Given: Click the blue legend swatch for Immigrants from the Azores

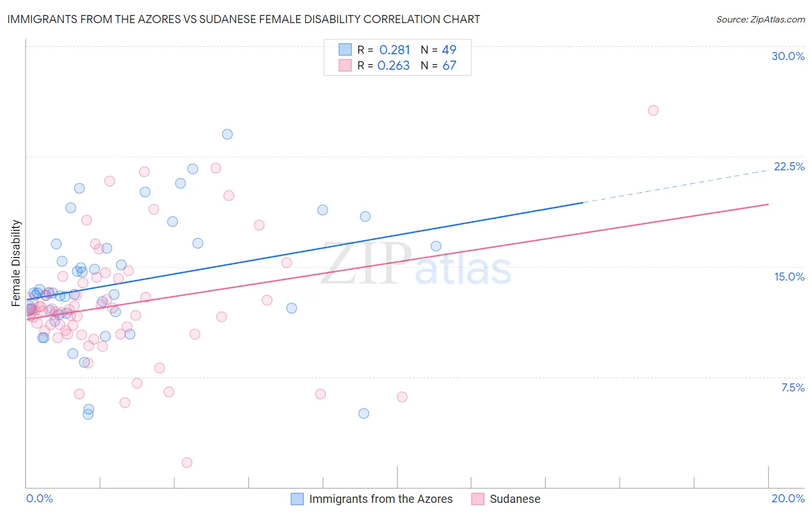Looking at the screenshot, I should [x=297, y=499].
